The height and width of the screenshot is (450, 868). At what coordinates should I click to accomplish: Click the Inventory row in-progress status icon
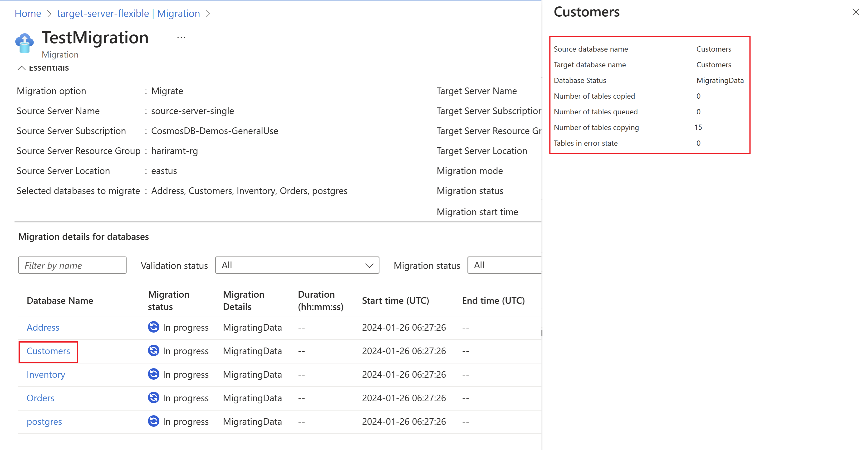click(x=153, y=374)
